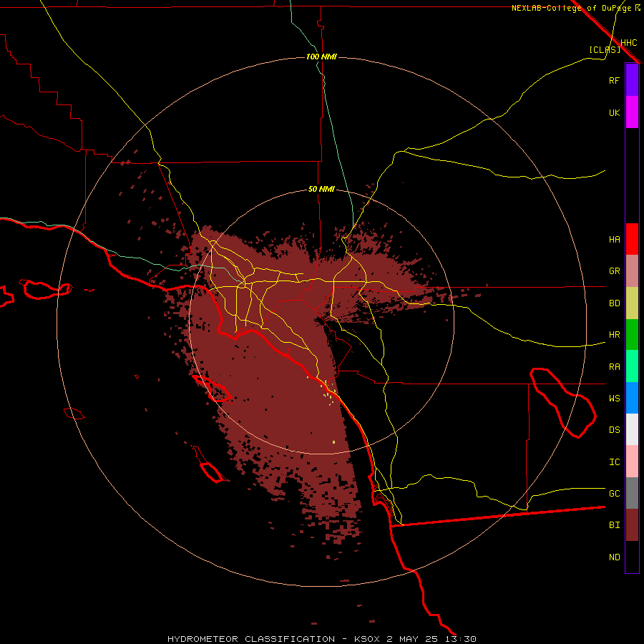Click the UK legend label
The height and width of the screenshot is (644, 644).
point(614,112)
